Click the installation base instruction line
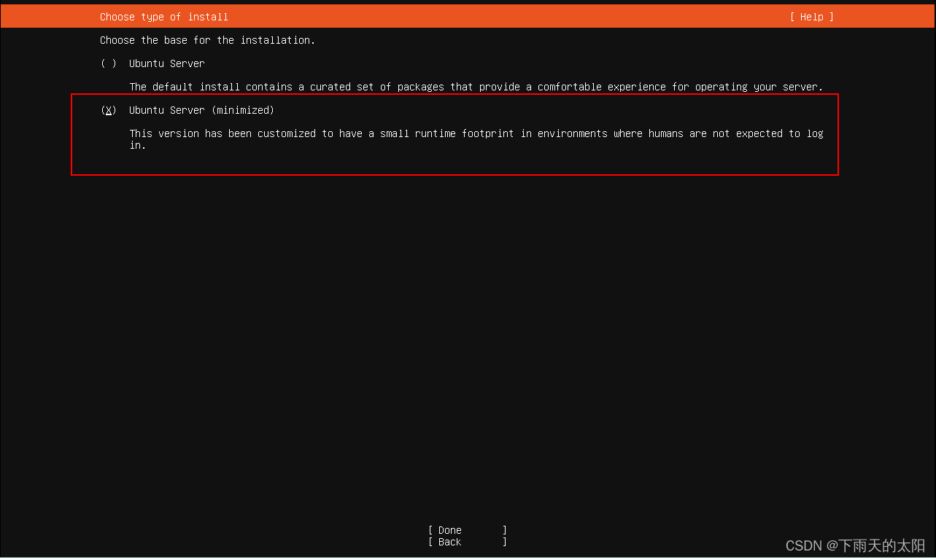Viewport: 936px width, 560px height. 206,40
